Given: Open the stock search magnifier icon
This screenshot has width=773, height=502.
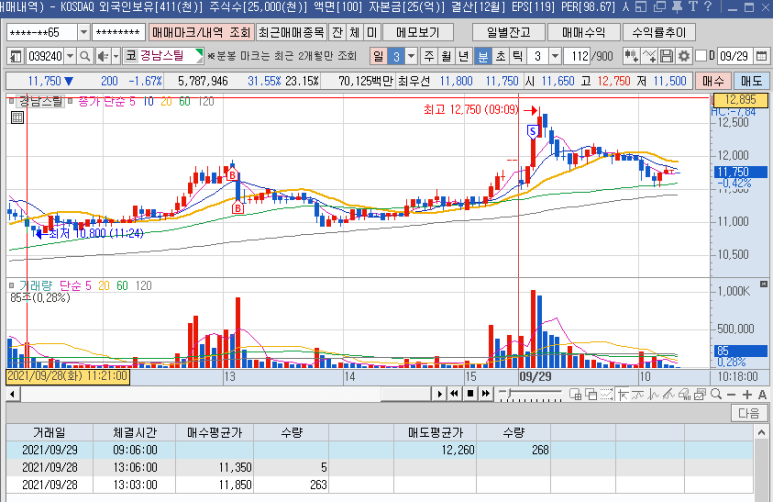Looking at the screenshot, I should (85, 56).
